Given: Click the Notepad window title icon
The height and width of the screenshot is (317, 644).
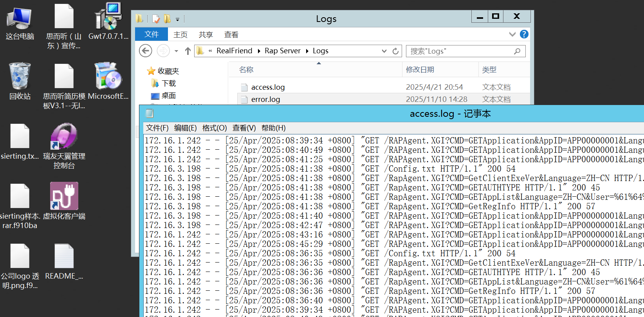Looking at the screenshot, I should (x=149, y=114).
